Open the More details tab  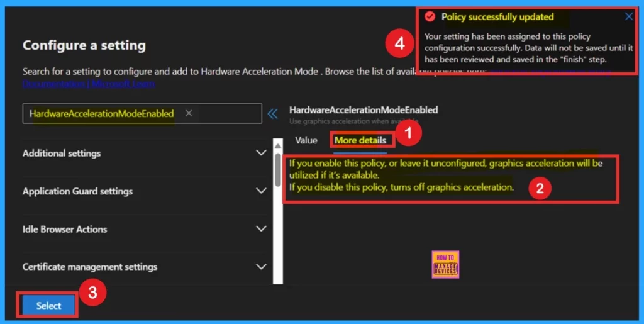pyautogui.click(x=360, y=140)
